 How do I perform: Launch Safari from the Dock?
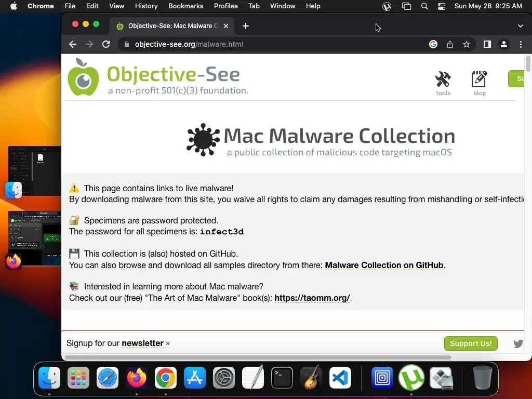click(108, 378)
